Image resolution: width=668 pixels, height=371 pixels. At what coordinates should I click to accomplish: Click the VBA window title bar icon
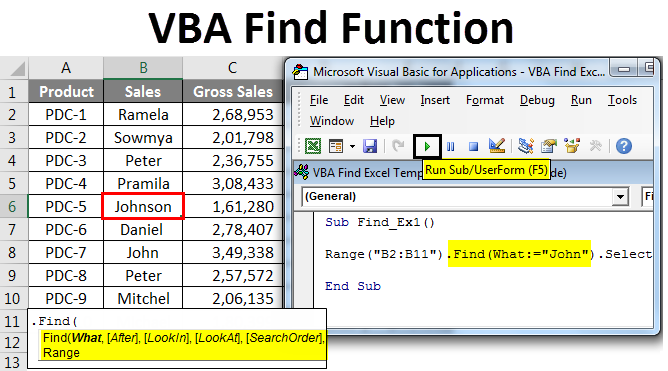pos(300,72)
